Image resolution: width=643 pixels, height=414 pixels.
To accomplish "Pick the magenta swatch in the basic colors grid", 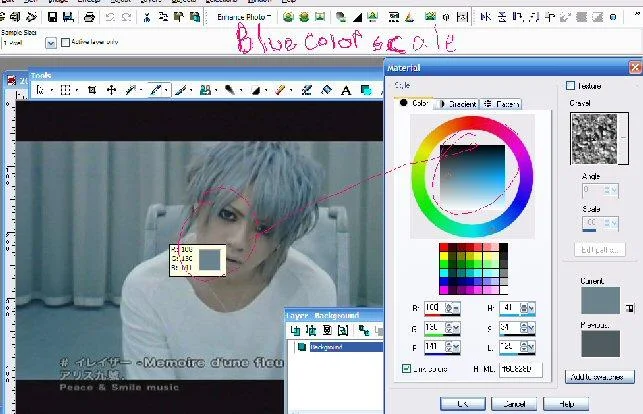I will click(x=443, y=290).
